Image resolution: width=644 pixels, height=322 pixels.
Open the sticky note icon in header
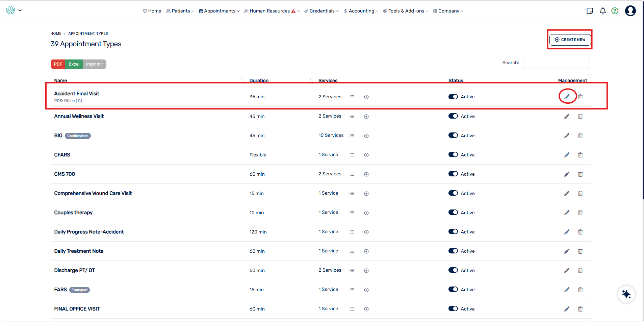click(x=590, y=11)
